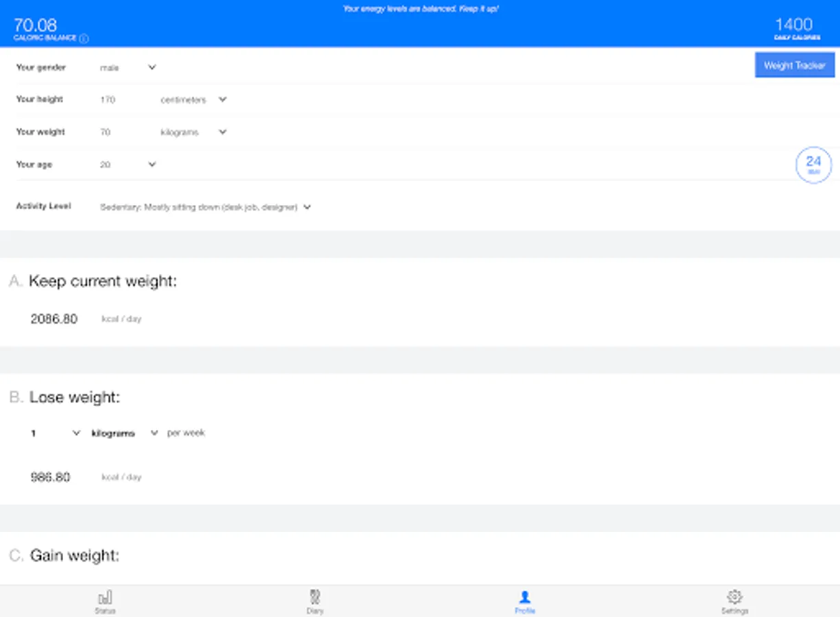
Task: Tap the caloric balance info icon
Action: click(84, 39)
